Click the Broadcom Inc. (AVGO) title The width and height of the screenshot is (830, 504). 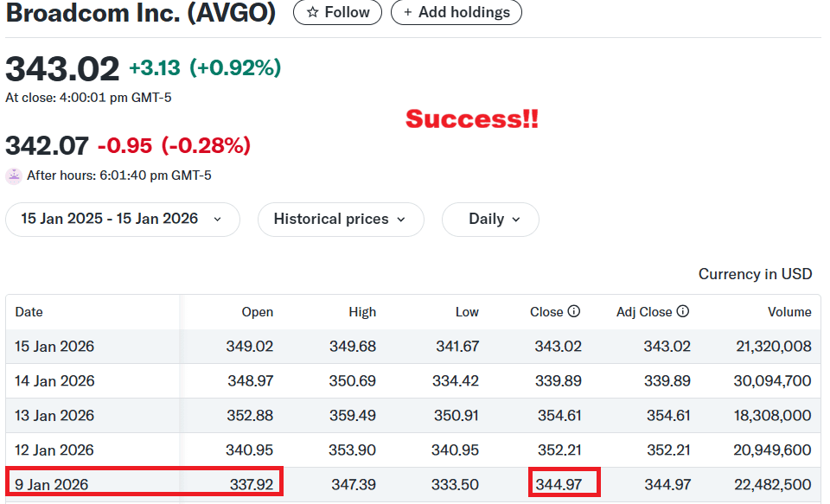coord(141,12)
